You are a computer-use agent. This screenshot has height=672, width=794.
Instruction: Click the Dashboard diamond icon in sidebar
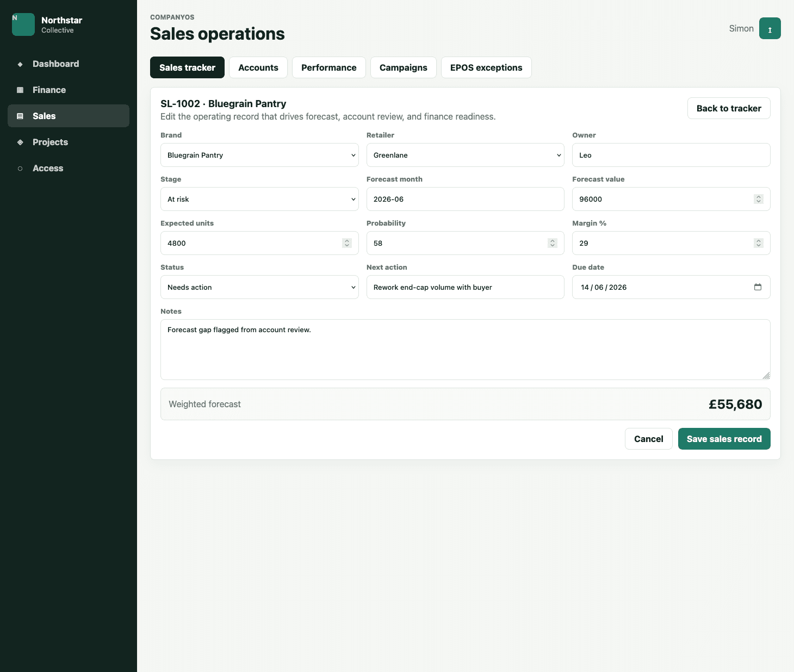pyautogui.click(x=20, y=64)
